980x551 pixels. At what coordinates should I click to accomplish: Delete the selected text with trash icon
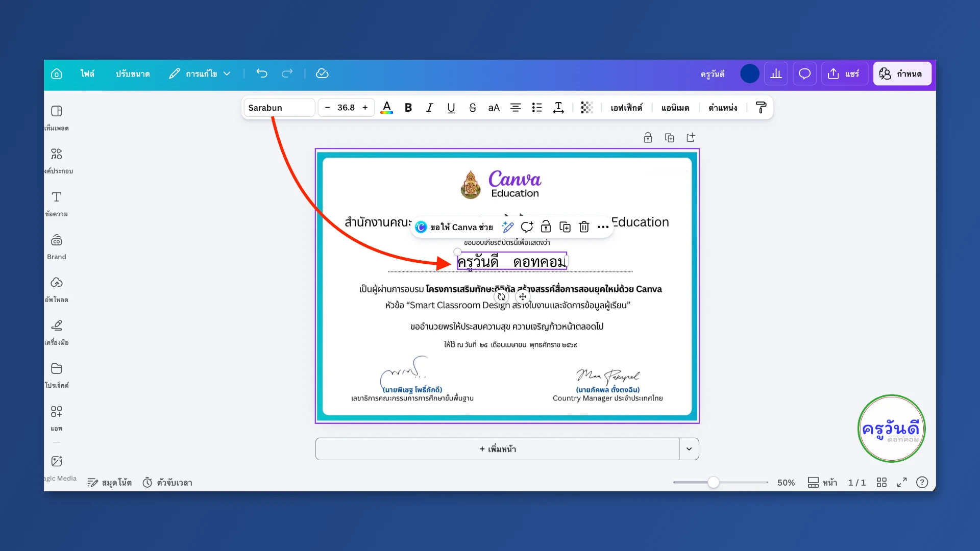click(583, 227)
